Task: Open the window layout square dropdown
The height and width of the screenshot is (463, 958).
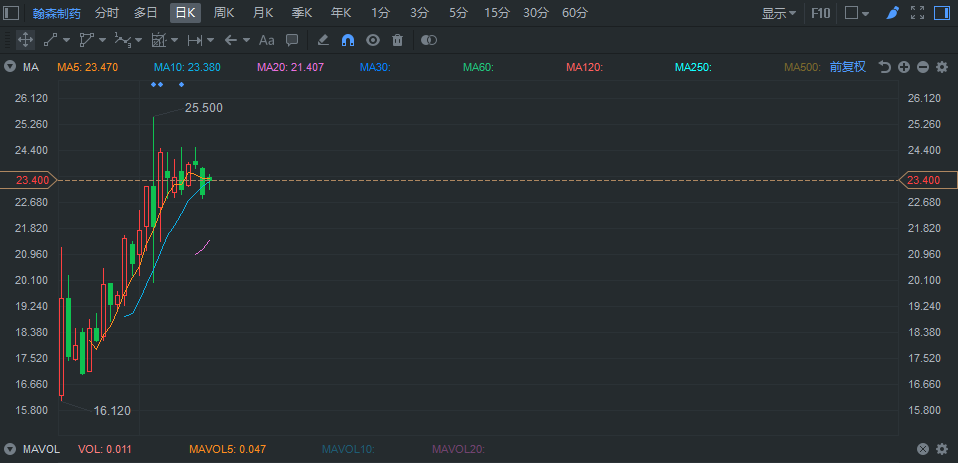Action: pos(857,13)
